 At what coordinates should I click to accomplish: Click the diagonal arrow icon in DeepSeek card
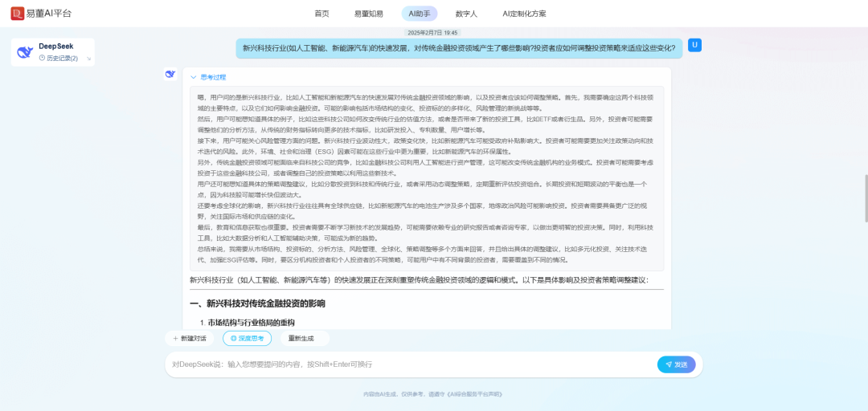pos(88,58)
